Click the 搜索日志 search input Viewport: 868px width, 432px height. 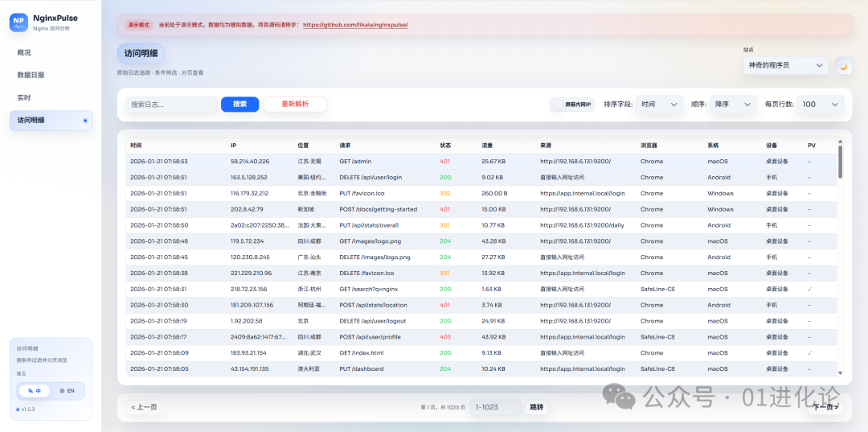pyautogui.click(x=171, y=104)
